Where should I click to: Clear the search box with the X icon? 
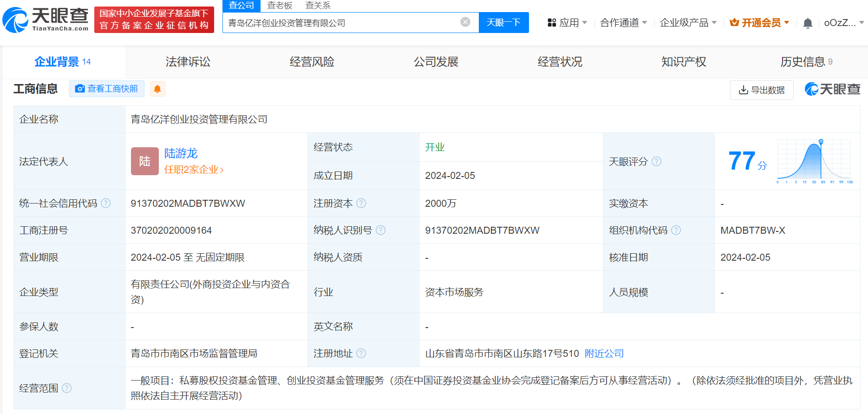[465, 22]
